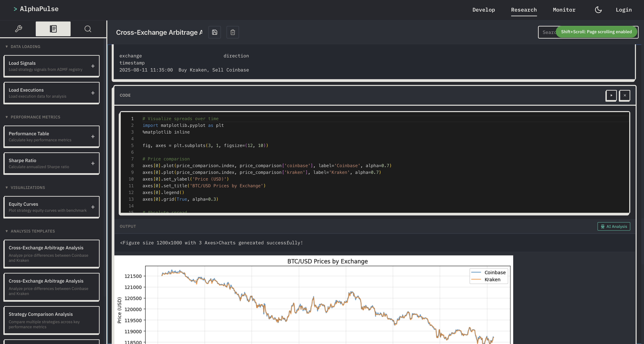The height and width of the screenshot is (344, 644).
Task: Click the 'import matplotlib.pyplot as plt' line
Action: coord(183,126)
